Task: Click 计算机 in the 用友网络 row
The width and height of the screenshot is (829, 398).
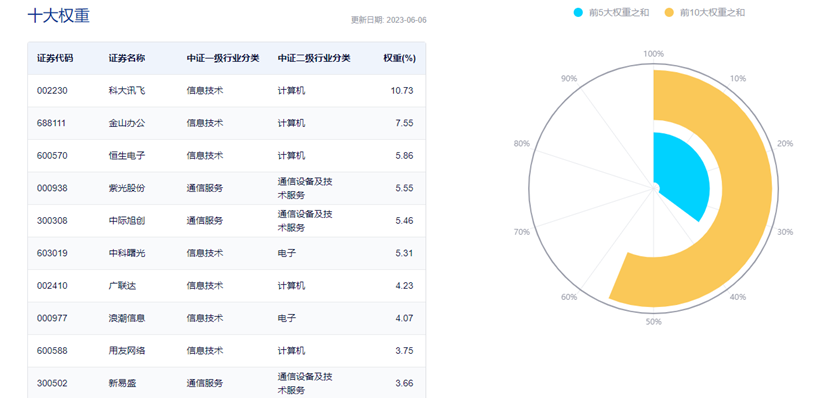Action: click(291, 351)
